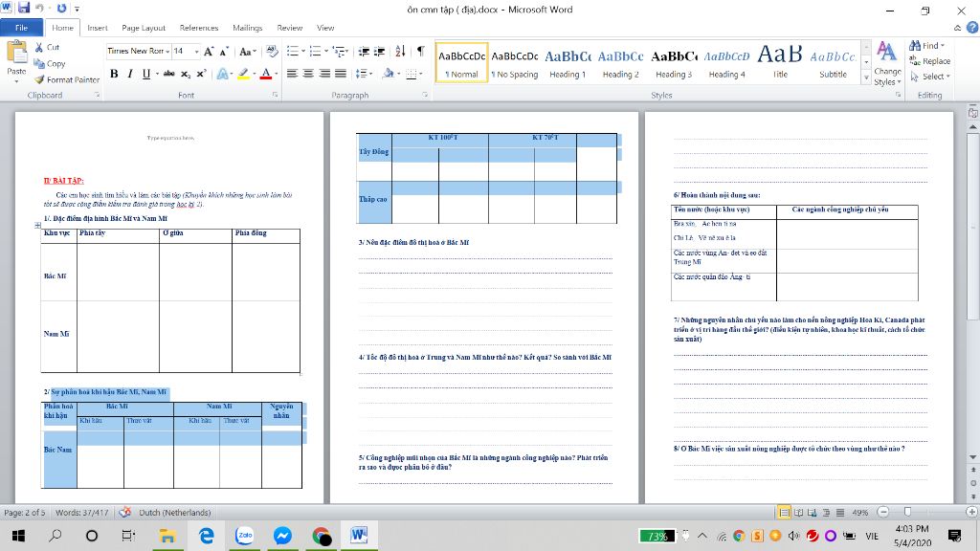Viewport: 980px width, 551px height.
Task: Open Chrome from the taskbar
Action: coord(322,536)
